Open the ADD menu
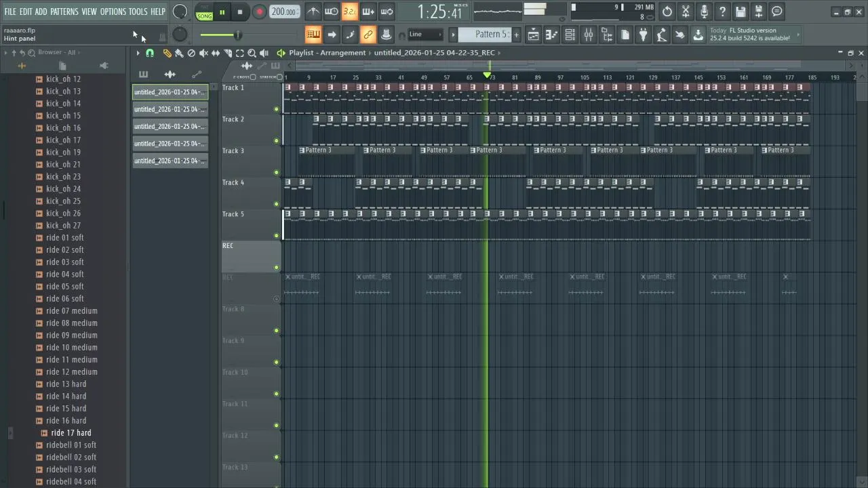Viewport: 868px width, 488px height. click(x=41, y=12)
